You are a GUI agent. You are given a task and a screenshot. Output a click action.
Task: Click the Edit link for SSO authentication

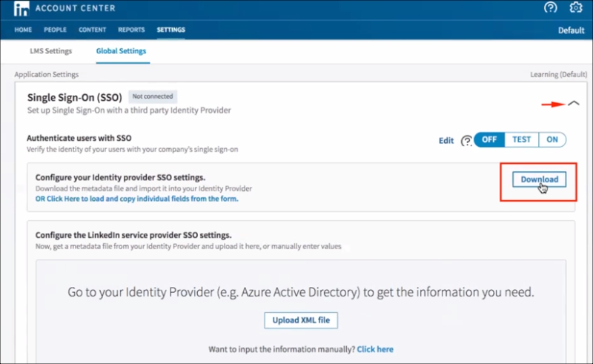point(446,141)
